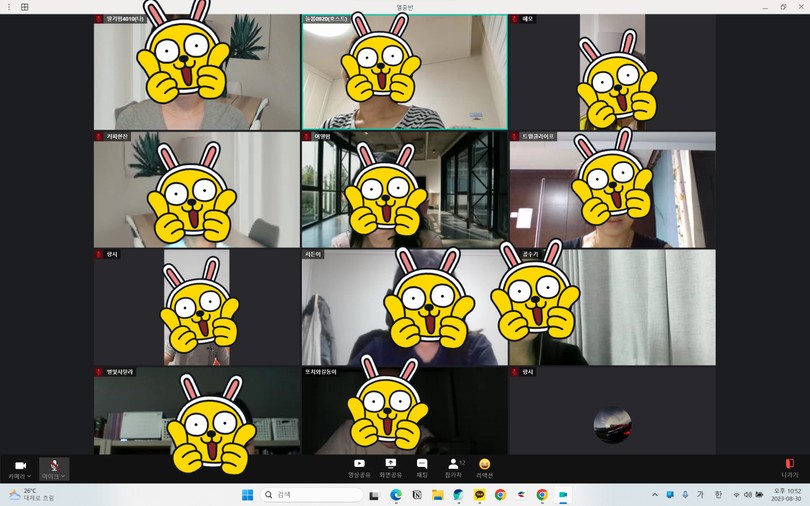Screen dimensions: 810x506
Task: Click the host name label 늘봄0920(호스트)
Action: (x=326, y=19)
